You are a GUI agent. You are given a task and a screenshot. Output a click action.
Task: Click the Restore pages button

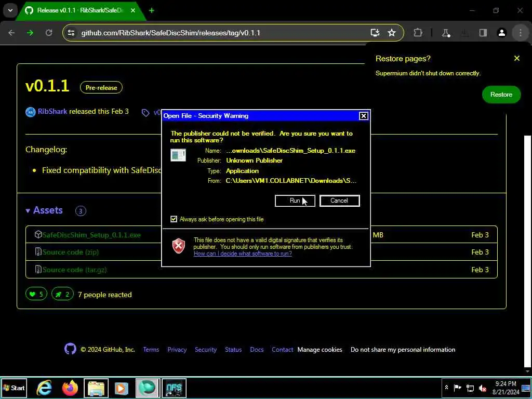click(x=501, y=95)
